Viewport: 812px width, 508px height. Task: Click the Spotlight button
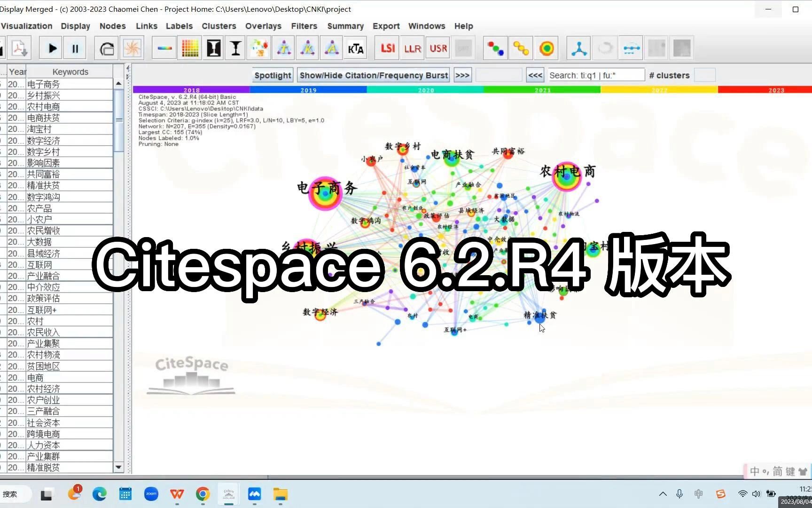click(x=273, y=75)
